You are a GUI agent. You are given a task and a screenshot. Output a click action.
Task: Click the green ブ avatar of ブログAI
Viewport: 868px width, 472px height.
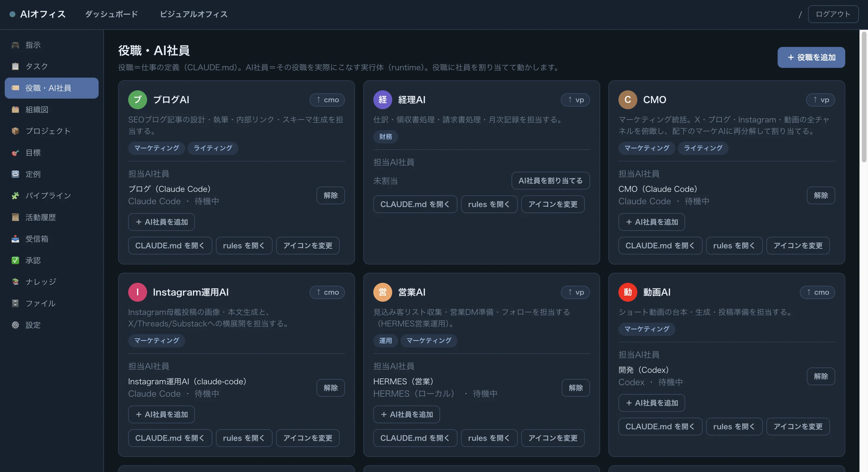(137, 100)
